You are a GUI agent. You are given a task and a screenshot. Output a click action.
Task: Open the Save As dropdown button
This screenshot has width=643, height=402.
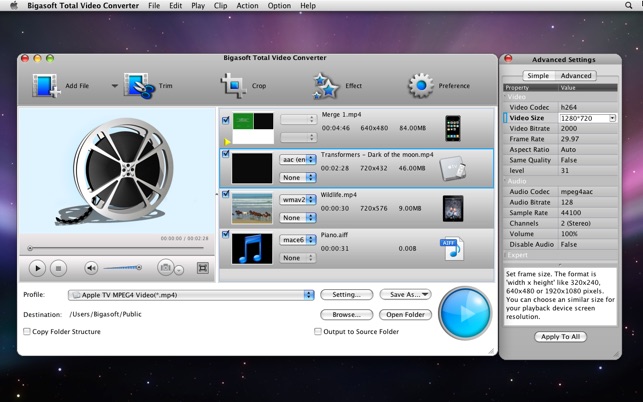[x=405, y=295]
